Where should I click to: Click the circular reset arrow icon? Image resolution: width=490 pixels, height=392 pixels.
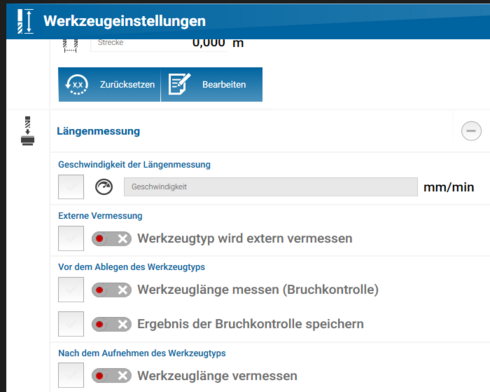click(x=77, y=85)
